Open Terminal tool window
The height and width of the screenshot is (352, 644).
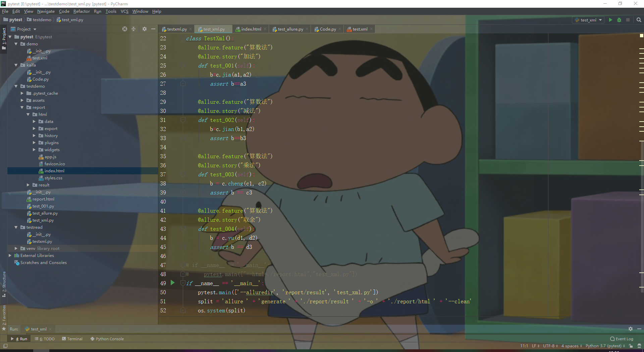coord(72,339)
